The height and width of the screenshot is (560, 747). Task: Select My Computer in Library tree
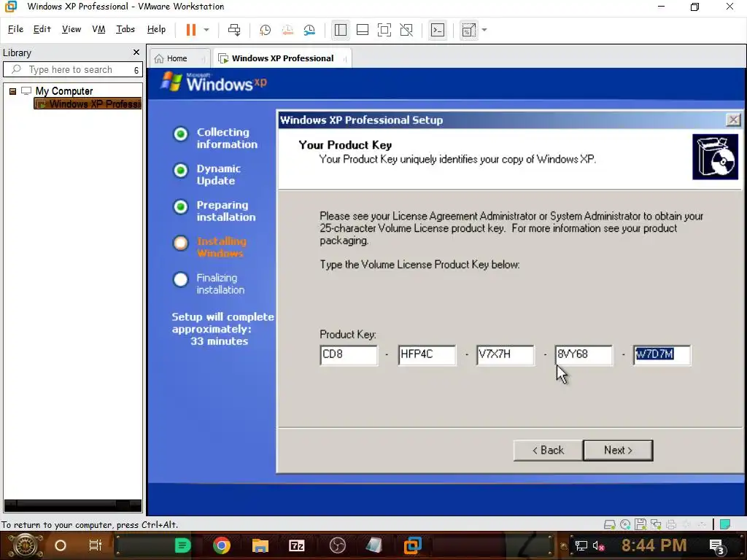[64, 90]
